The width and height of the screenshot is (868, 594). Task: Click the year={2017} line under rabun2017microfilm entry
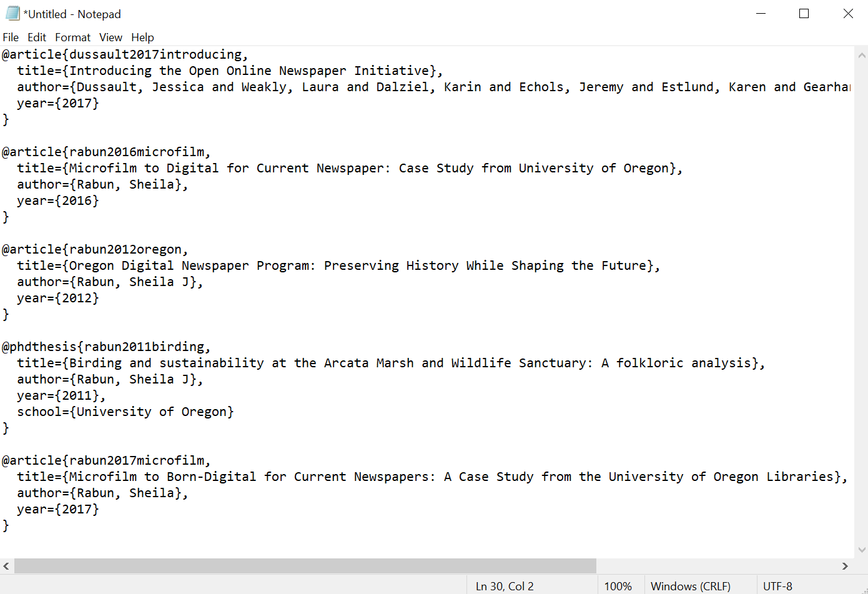58,509
